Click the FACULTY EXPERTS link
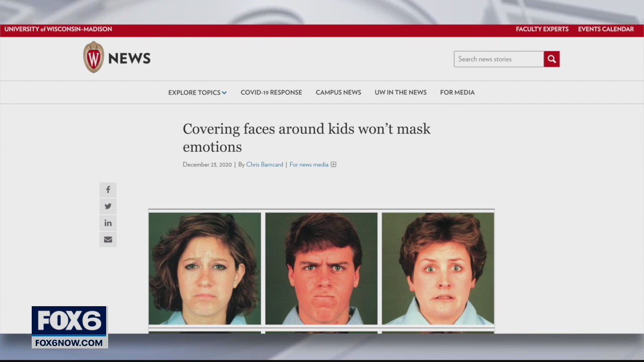This screenshot has height=362, width=644. point(542,29)
